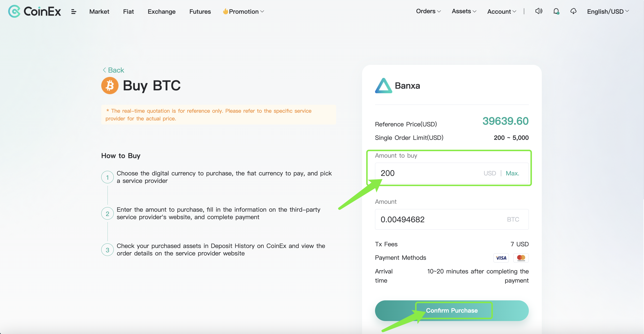Focus the Amount to buy USD field
Screen dimensions: 644x334
[452, 173]
